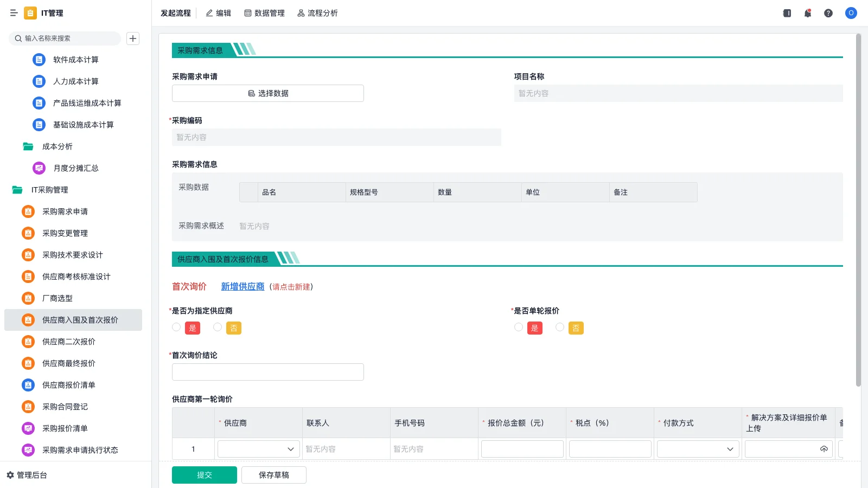The height and width of the screenshot is (488, 868).
Task: Click inside the 首次询价结论 input field
Action: 267,371
